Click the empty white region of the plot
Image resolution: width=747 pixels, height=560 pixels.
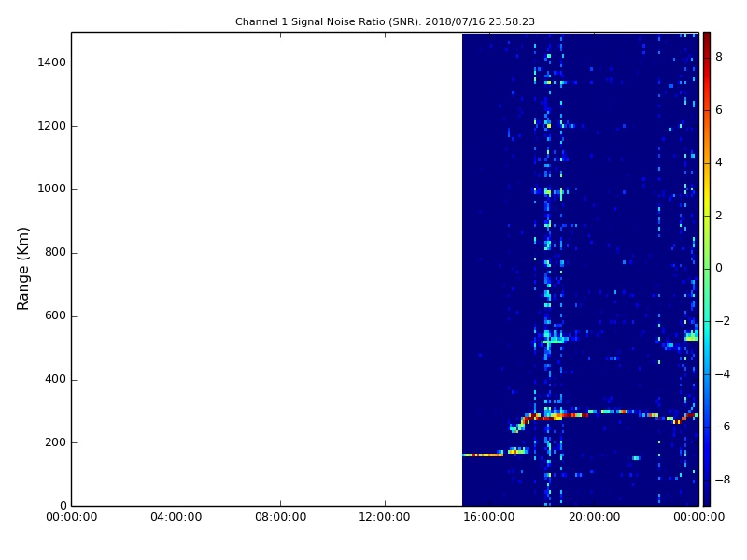(x=266, y=269)
